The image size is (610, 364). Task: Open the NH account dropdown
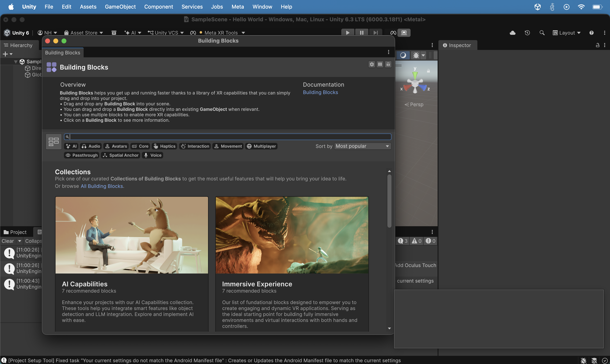(x=47, y=33)
